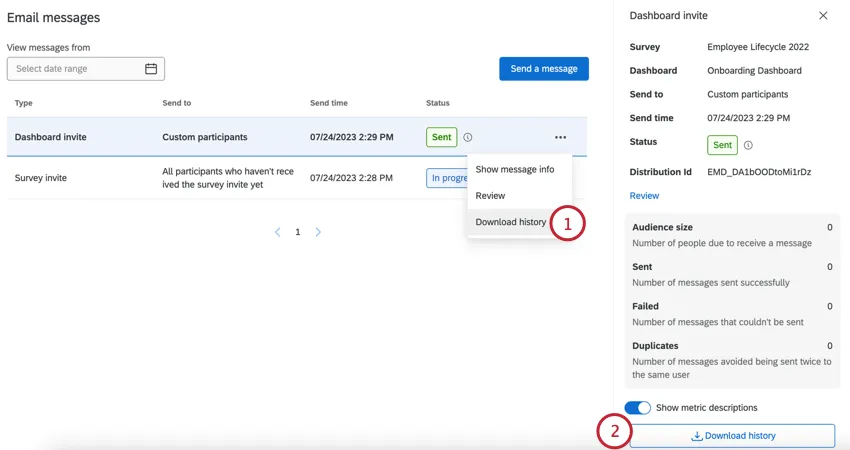Select Download history in the context menu
Screen dimensions: 850x450
510,222
